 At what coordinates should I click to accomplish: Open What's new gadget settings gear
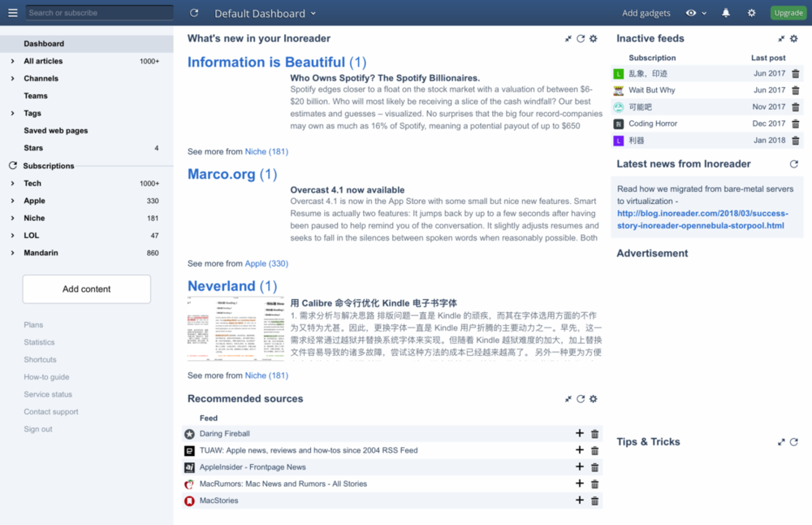[594, 38]
